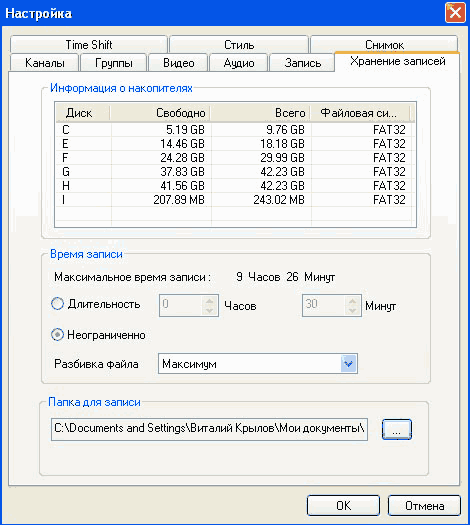Image resolution: width=470 pixels, height=525 pixels.
Task: Confirm settings with the OK button
Action: (x=343, y=506)
